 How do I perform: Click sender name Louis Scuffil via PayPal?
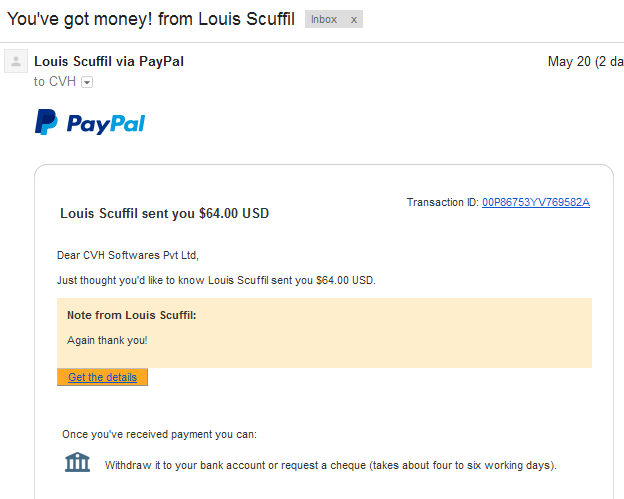point(109,62)
